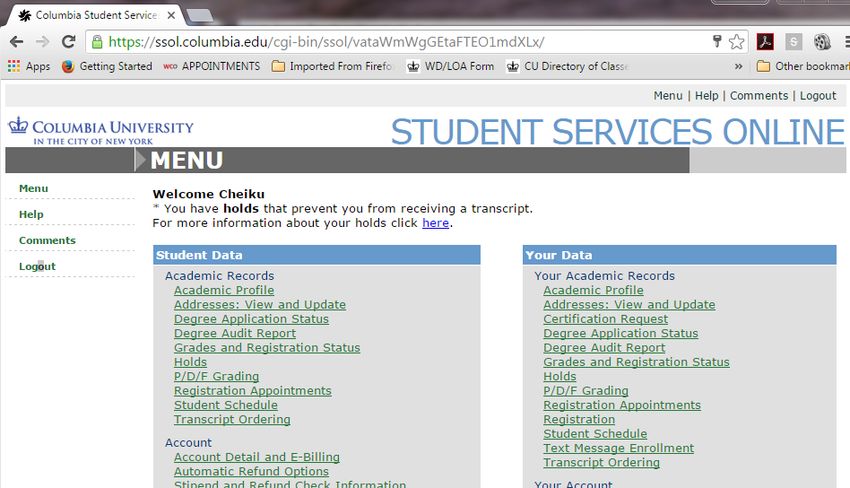Open Grades and Registration Status under Student Data
Image resolution: width=850 pixels, height=488 pixels.
pyautogui.click(x=267, y=348)
